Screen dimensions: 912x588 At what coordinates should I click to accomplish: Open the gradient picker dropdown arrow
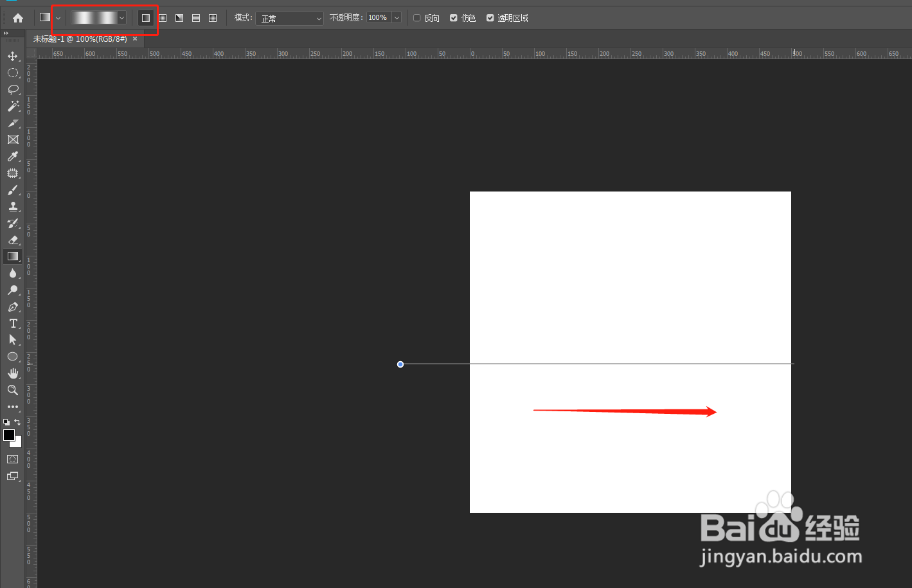(121, 18)
